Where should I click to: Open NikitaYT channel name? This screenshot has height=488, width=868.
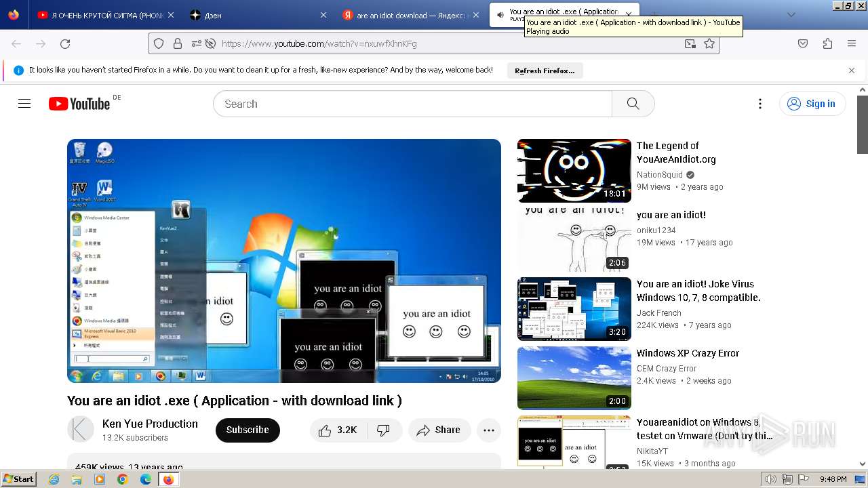click(x=652, y=451)
